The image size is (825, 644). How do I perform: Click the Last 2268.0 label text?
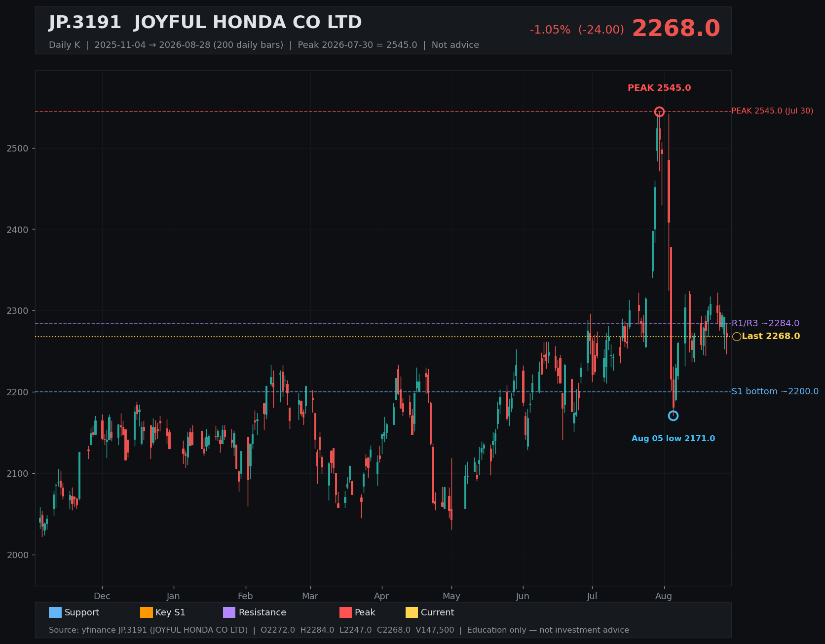coord(771,336)
